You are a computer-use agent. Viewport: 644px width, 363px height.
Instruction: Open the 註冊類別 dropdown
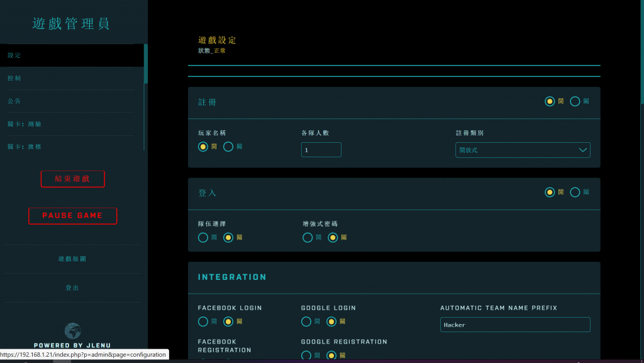[x=522, y=150]
